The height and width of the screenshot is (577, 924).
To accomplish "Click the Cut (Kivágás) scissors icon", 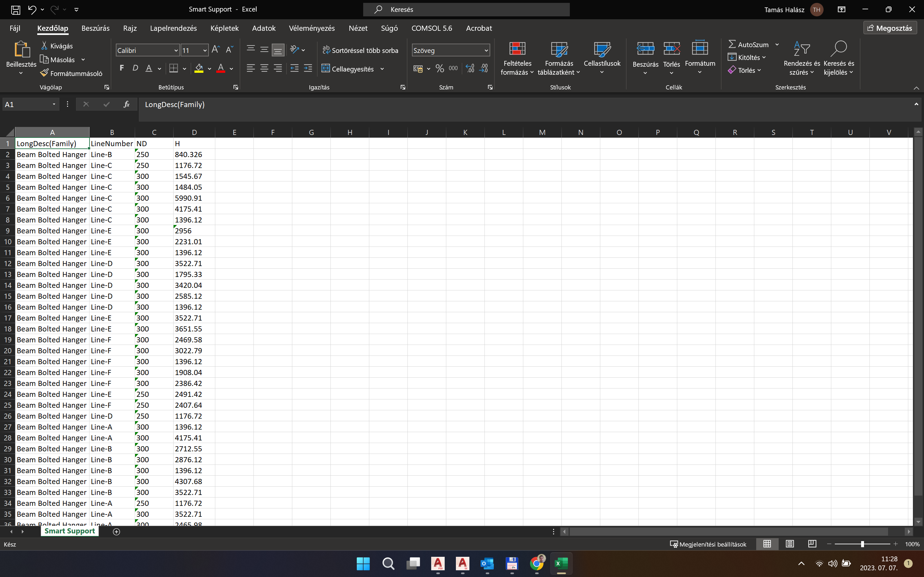I will click(x=44, y=46).
